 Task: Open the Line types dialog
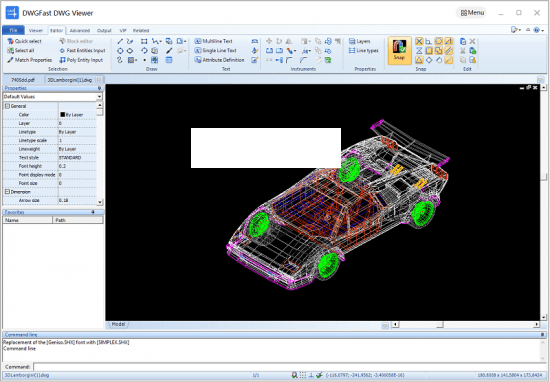click(x=363, y=51)
